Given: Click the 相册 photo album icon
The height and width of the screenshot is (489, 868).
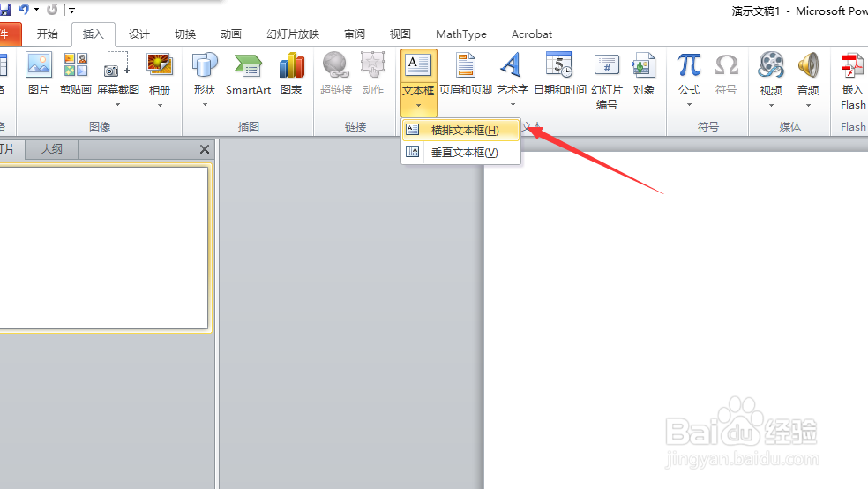Looking at the screenshot, I should (x=160, y=73).
